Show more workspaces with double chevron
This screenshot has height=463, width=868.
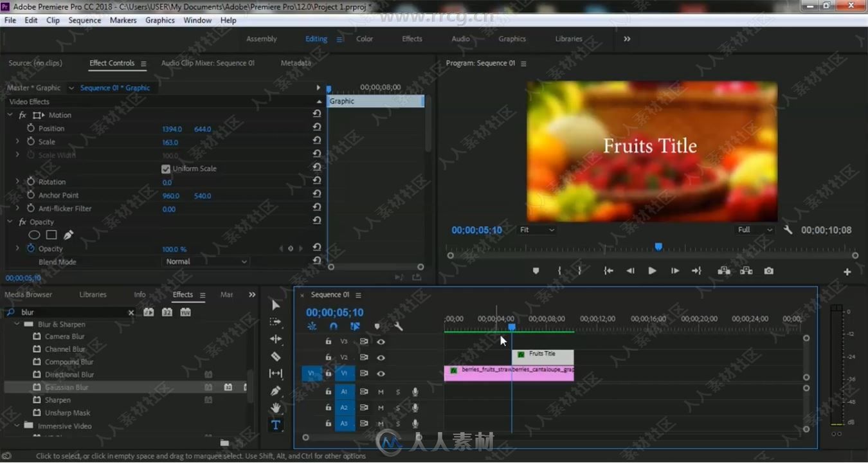[627, 39]
